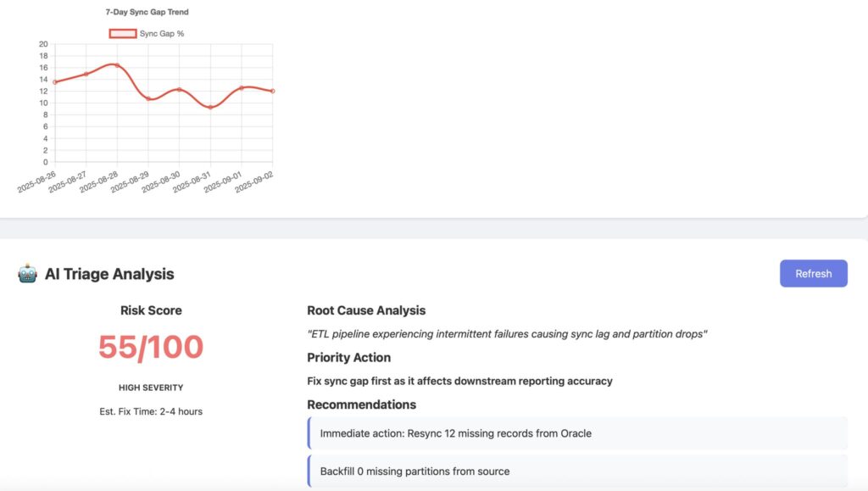The width and height of the screenshot is (868, 491).
Task: Click the Sync Gap % legend label
Action: point(162,33)
